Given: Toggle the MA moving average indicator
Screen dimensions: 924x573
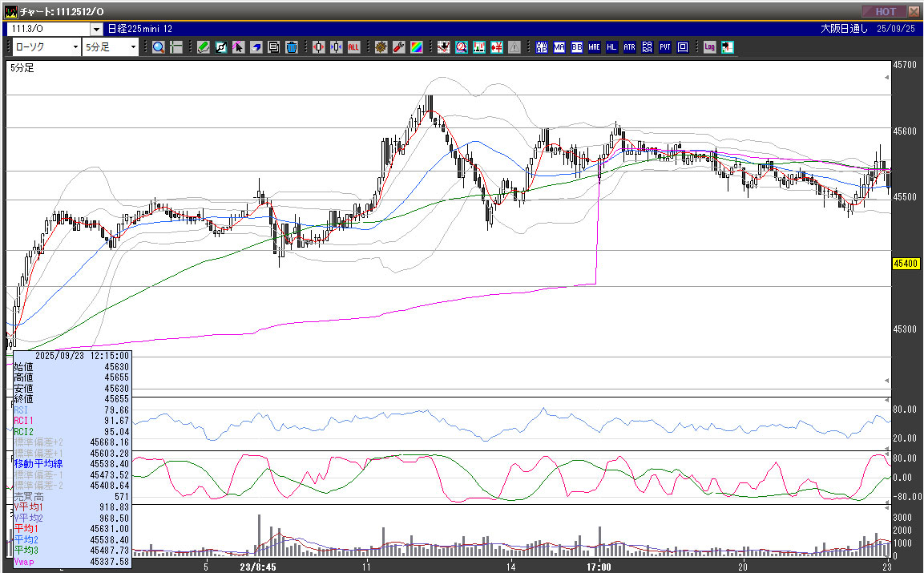Looking at the screenshot, I should [559, 47].
